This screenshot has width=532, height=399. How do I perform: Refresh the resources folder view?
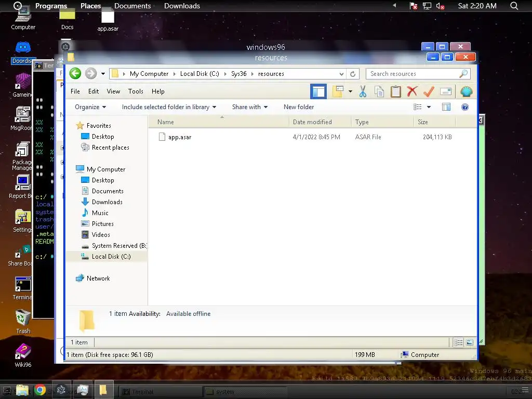(x=353, y=74)
